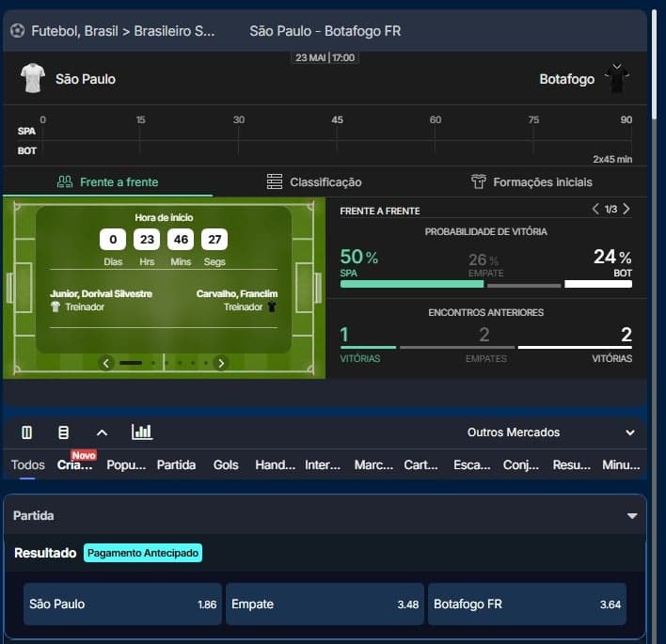
Task: Open the Futebol, Brasil breadcrumb link
Action: point(74,31)
